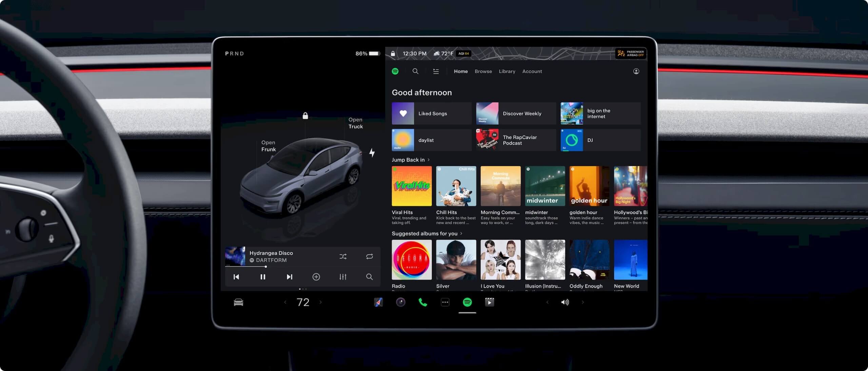The image size is (868, 371).
Task: Toggle repeat mode in media player
Action: [369, 256]
